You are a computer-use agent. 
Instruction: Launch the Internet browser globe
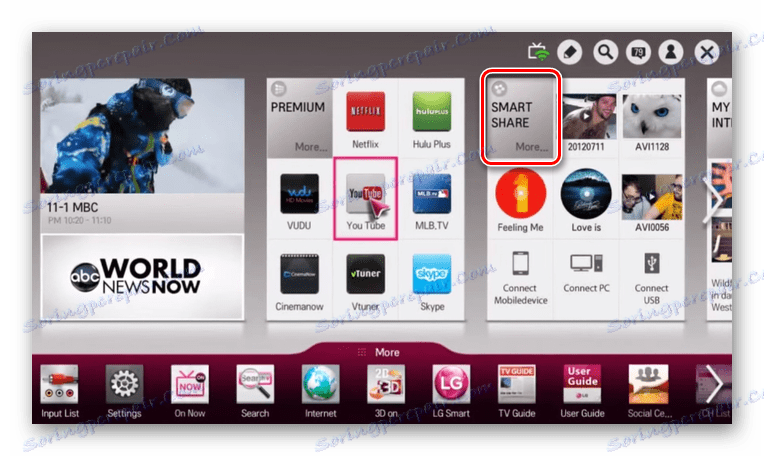click(x=320, y=391)
